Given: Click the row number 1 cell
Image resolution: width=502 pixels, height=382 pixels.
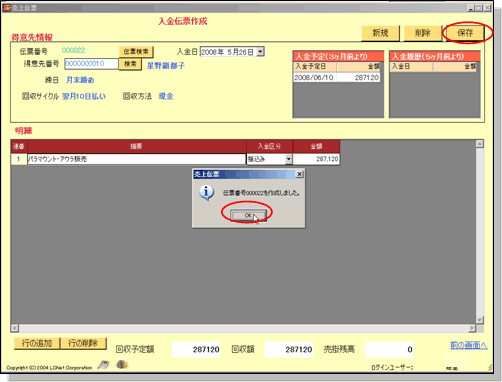Looking at the screenshot, I should [x=19, y=159].
